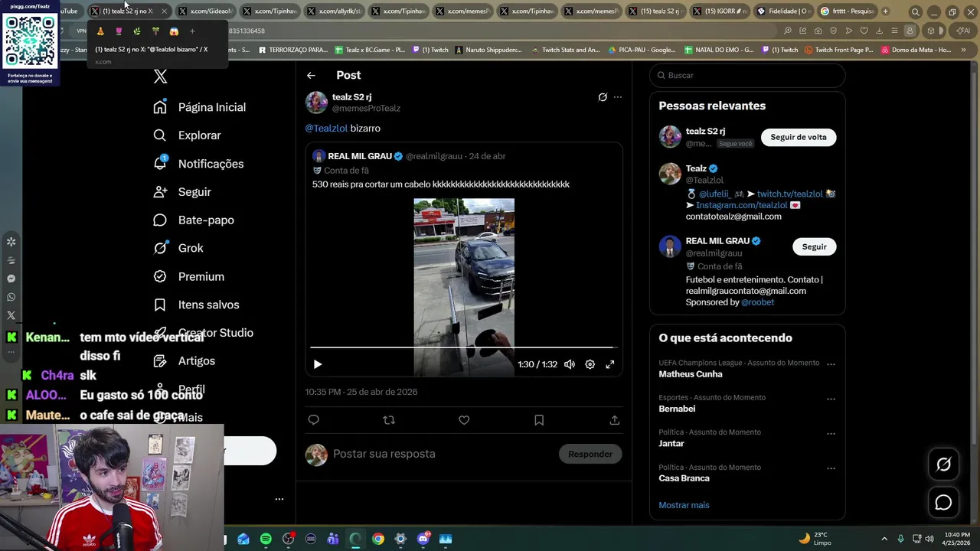Click the Buscar search field
Screen dimensions: 980x551
click(747, 75)
